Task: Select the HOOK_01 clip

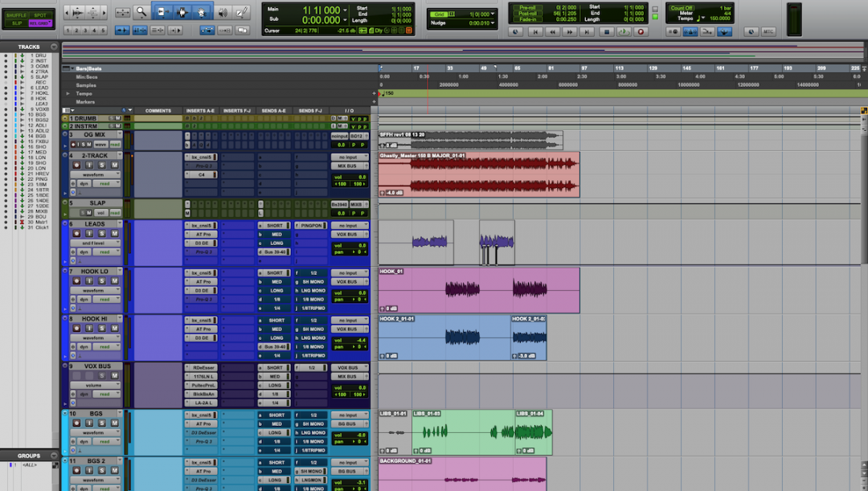Action: pos(479,291)
